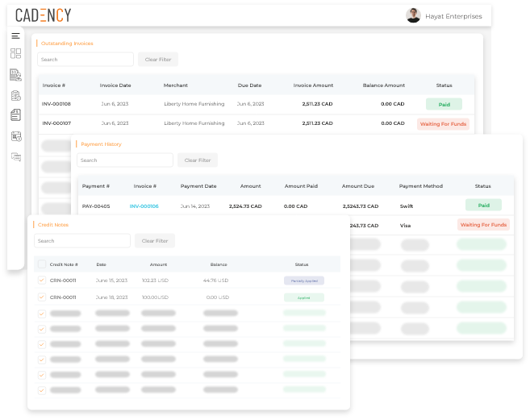Viewport: 530px width, 420px height.
Task: Click Waiting For Funds badge for INV-000107
Action: point(443,124)
